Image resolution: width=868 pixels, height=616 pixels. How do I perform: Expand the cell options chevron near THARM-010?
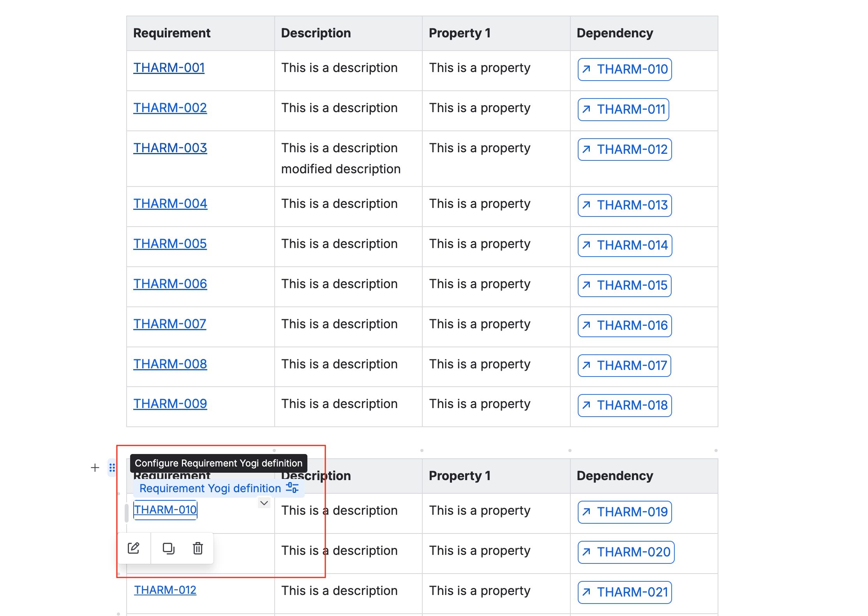(x=264, y=503)
